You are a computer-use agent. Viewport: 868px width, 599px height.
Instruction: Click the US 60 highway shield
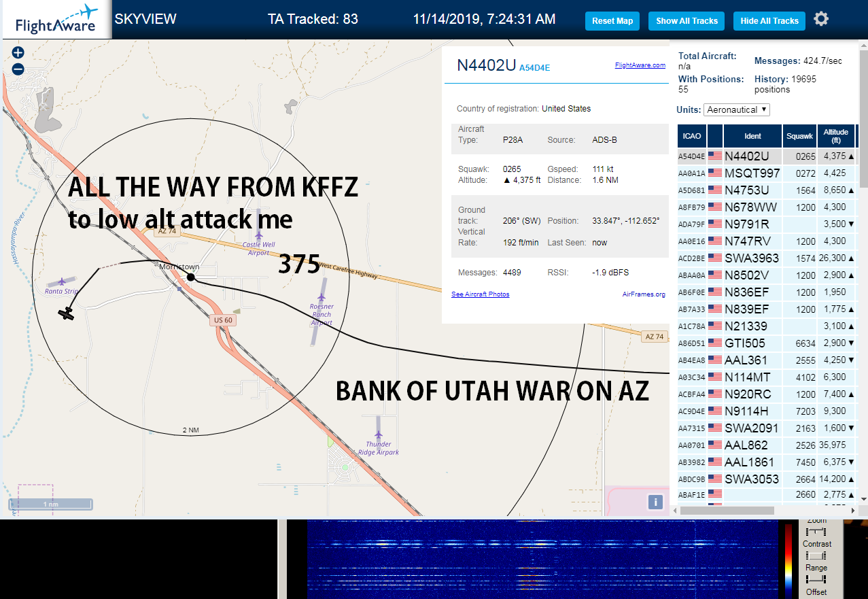pos(223,320)
